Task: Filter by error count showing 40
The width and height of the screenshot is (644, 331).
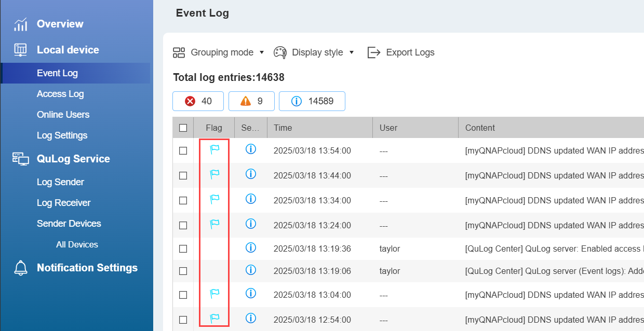Action: (198, 101)
